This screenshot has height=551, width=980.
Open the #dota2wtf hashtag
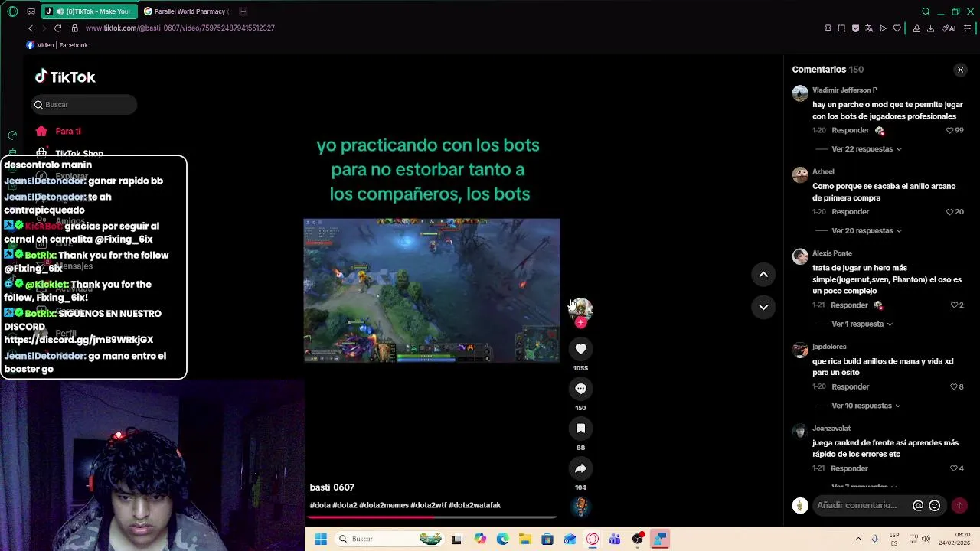(x=428, y=505)
